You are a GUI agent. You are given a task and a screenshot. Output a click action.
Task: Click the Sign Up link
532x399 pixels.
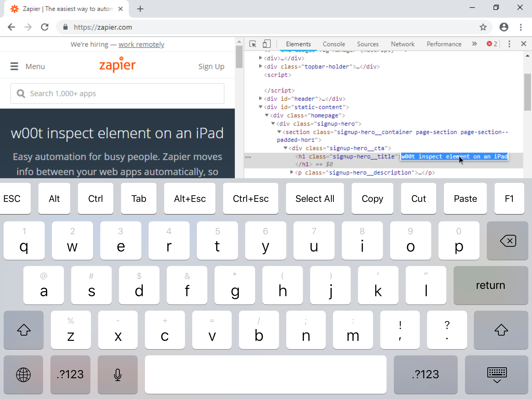[211, 66]
